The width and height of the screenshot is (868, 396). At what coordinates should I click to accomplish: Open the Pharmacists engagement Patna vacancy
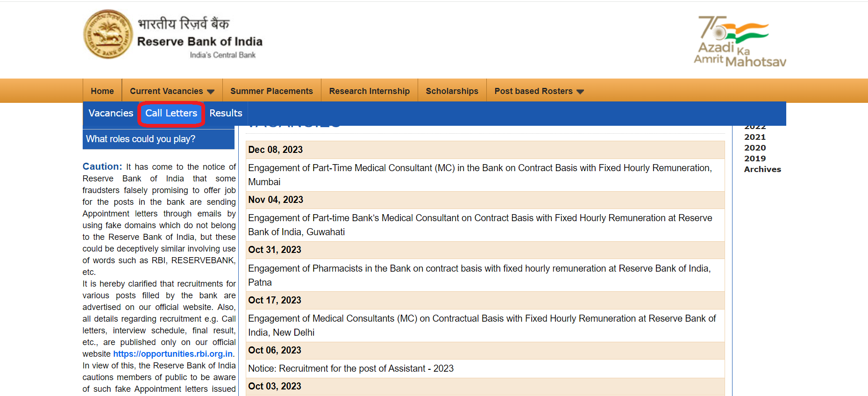click(479, 269)
